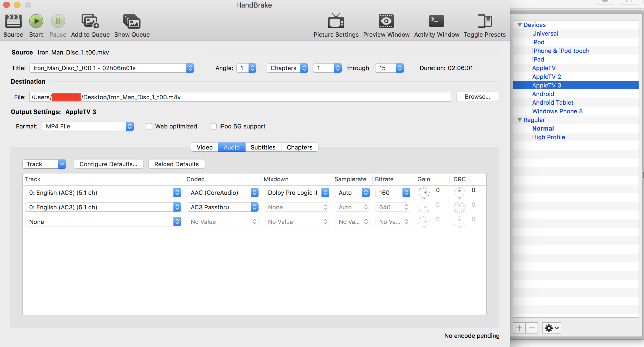644x347 pixels.
Task: Enable iPod 5G support checkbox
Action: click(213, 126)
